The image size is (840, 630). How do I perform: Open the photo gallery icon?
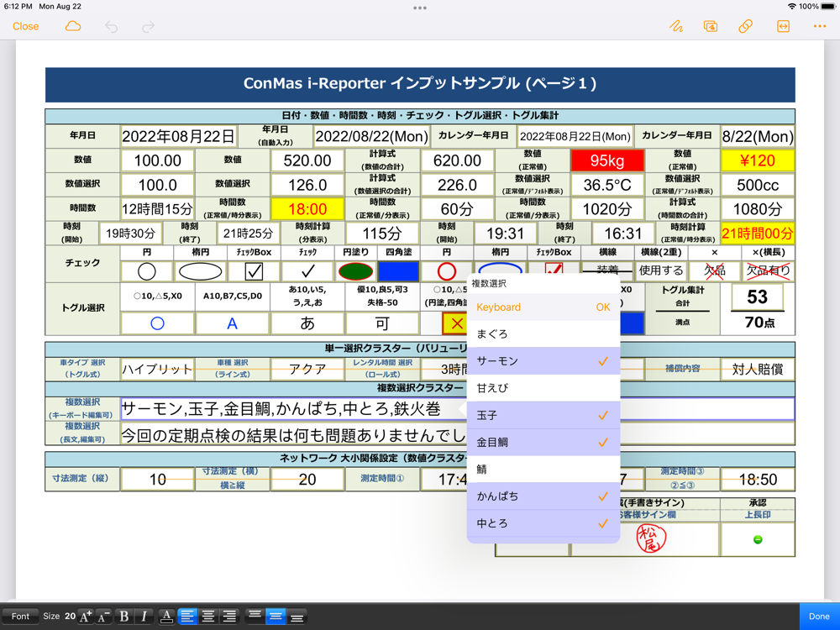711,26
